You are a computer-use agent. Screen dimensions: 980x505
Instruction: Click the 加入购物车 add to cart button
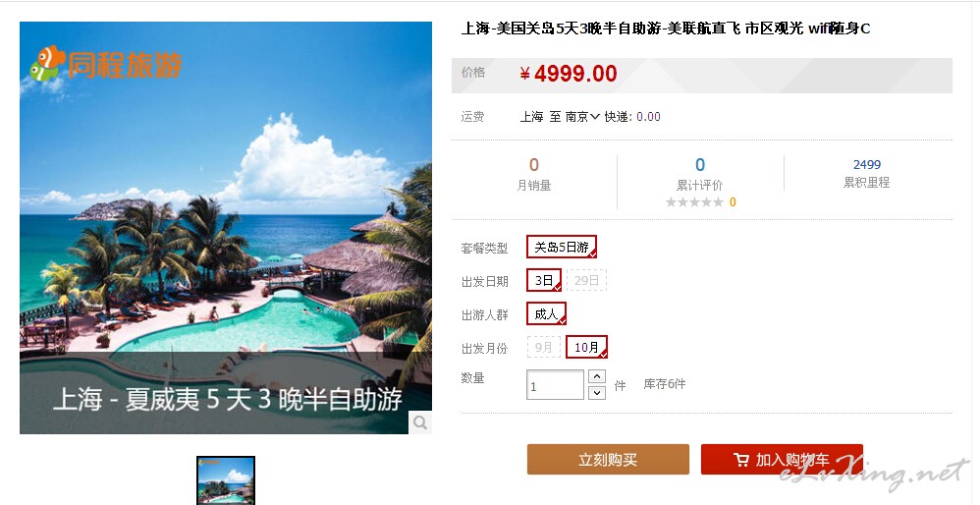tap(782, 460)
